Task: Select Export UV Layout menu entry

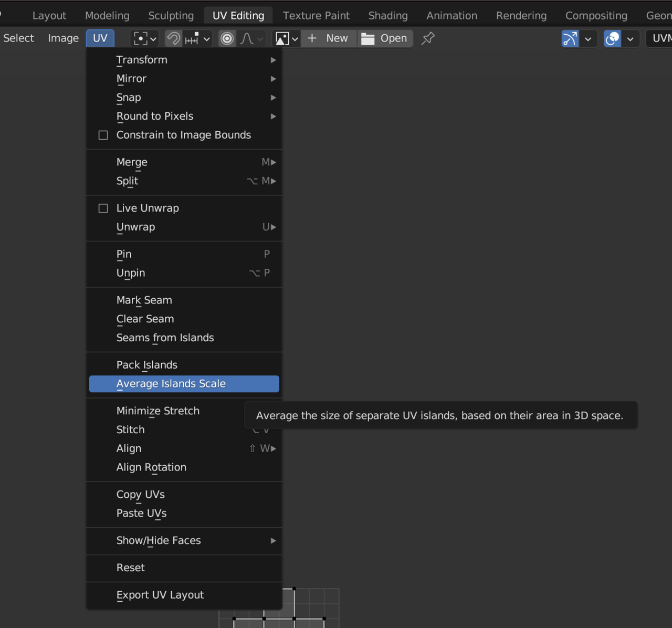Action: pos(160,595)
